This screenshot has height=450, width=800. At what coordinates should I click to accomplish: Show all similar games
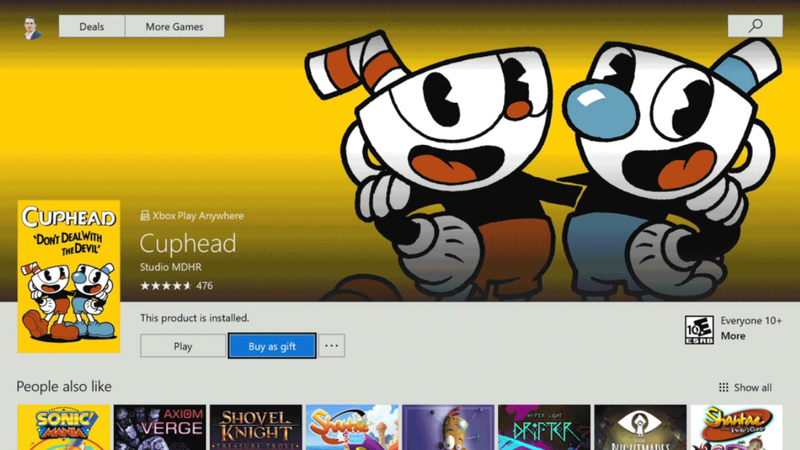tap(753, 388)
